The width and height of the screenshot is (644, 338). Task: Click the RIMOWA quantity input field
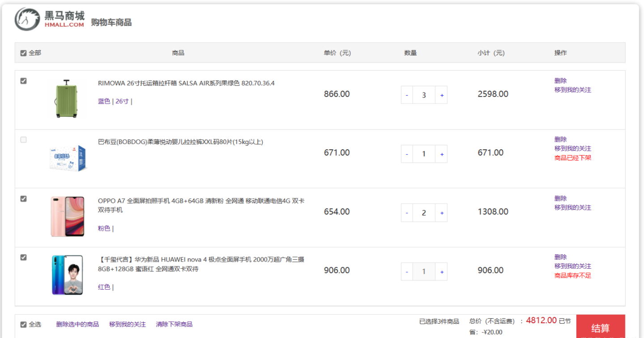[x=424, y=95]
